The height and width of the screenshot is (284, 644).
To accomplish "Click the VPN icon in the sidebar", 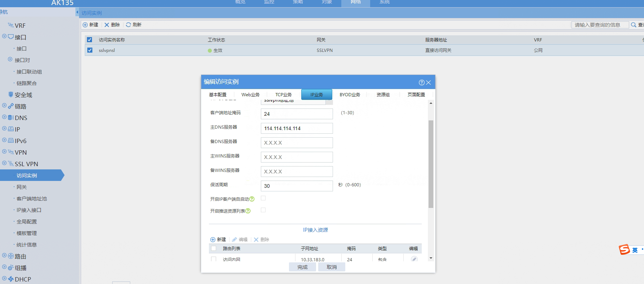I will point(11,152).
